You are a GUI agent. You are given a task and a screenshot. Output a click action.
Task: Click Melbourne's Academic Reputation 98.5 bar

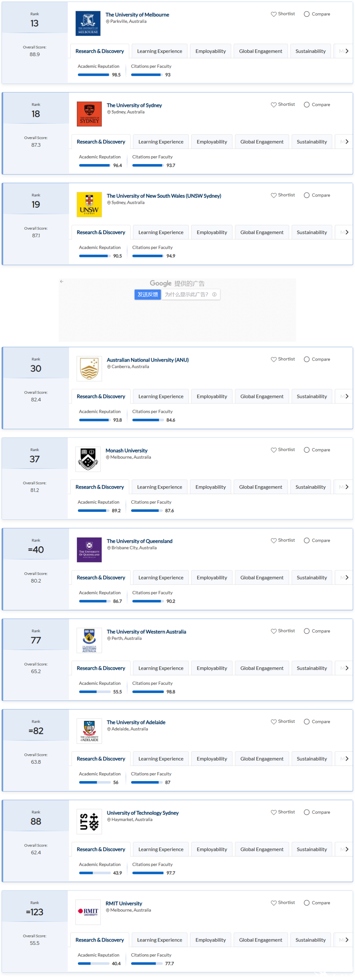tap(94, 75)
